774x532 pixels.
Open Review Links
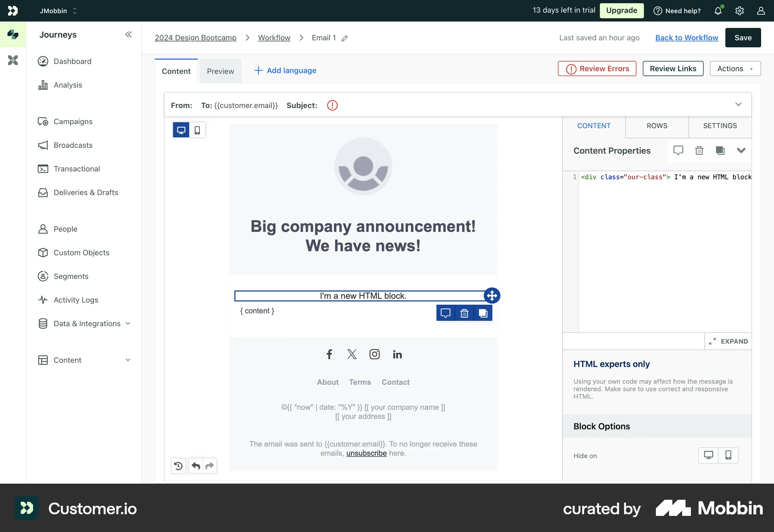click(672, 69)
